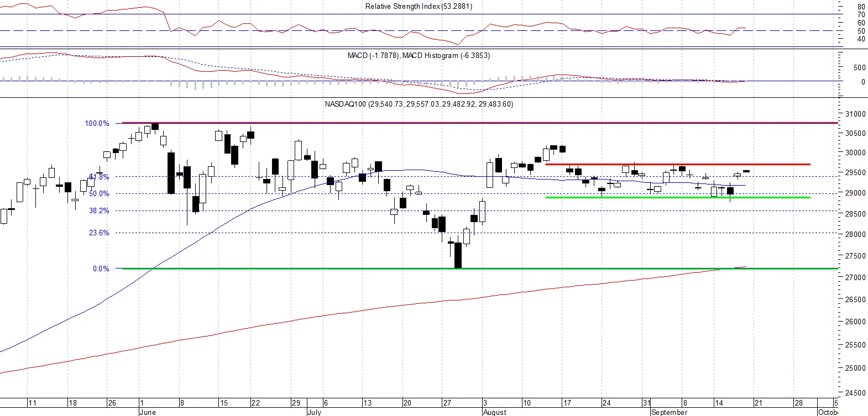Click the 28000 price axis value

click(x=855, y=234)
